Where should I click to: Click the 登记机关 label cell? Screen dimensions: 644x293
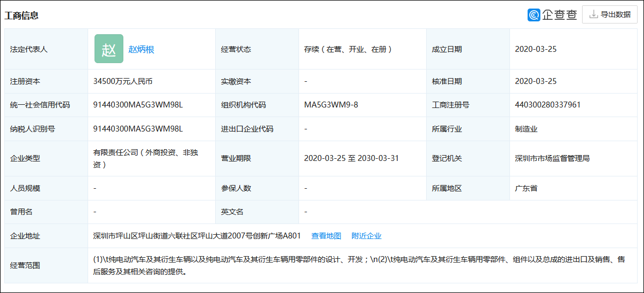pyautogui.click(x=468, y=158)
